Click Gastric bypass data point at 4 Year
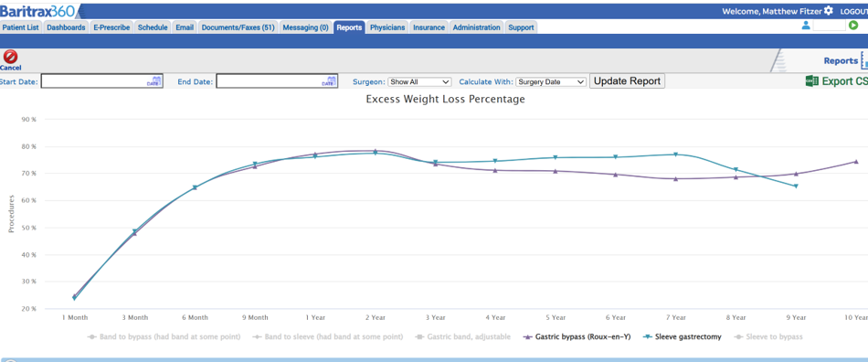This screenshot has width=868, height=362. click(495, 170)
